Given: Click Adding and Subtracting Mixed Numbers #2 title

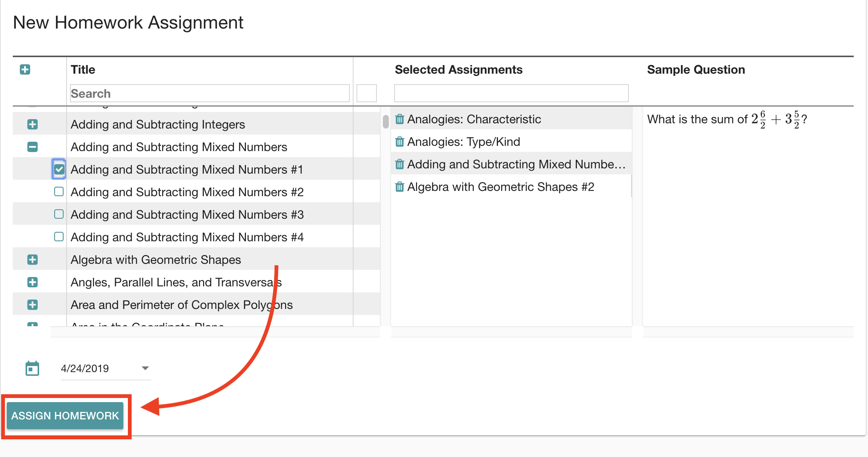Looking at the screenshot, I should pos(187,192).
